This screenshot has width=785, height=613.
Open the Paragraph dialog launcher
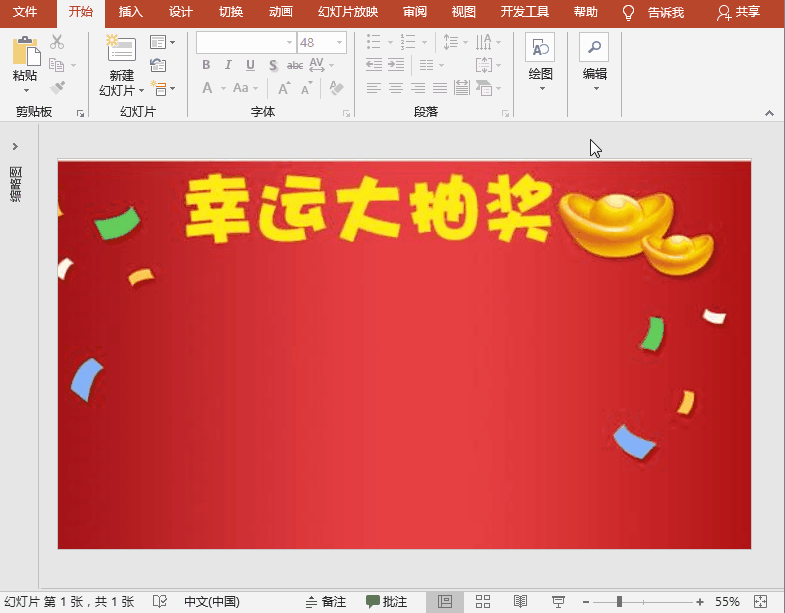pos(506,114)
